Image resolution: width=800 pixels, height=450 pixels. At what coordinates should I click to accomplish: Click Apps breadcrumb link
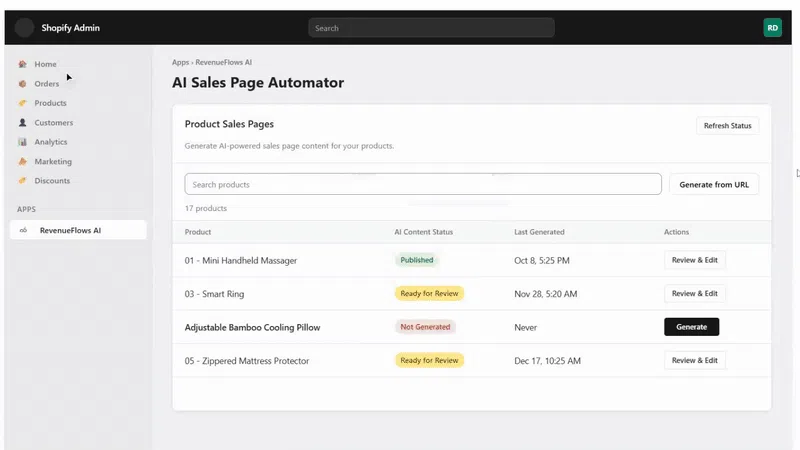pyautogui.click(x=180, y=62)
